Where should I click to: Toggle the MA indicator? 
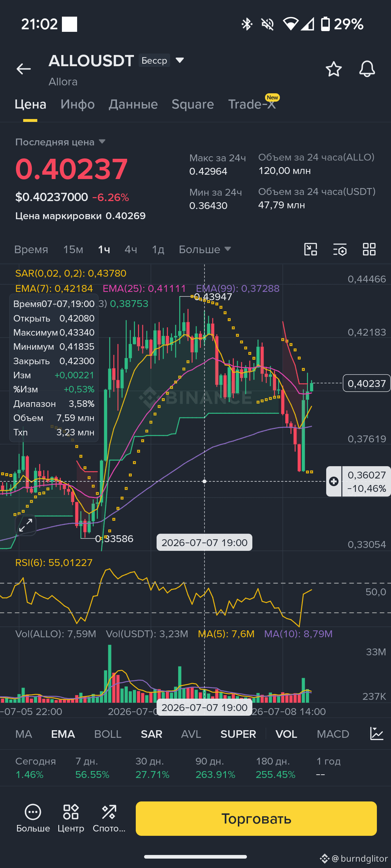[x=24, y=734]
